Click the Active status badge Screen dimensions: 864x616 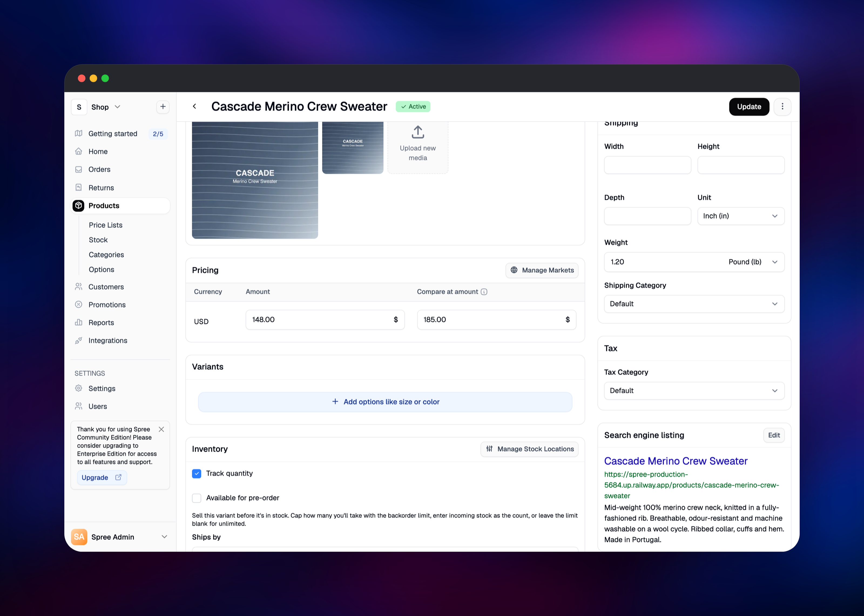[x=413, y=107]
